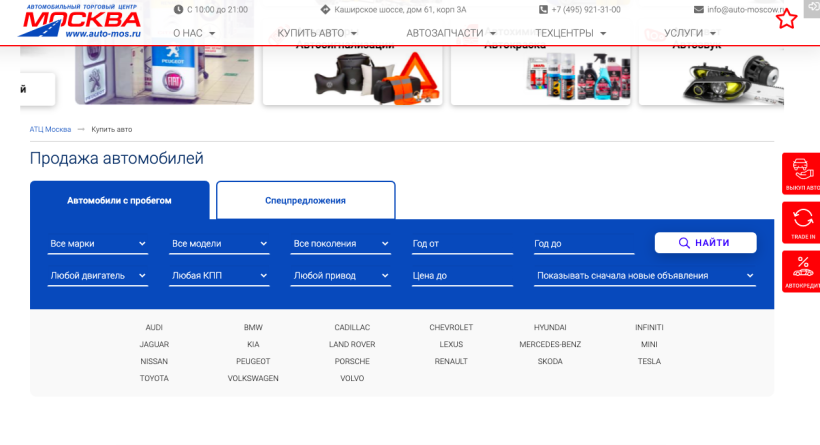Open the sort order dropdown for listings
Viewport: 820px width, 445px height.
(x=645, y=276)
